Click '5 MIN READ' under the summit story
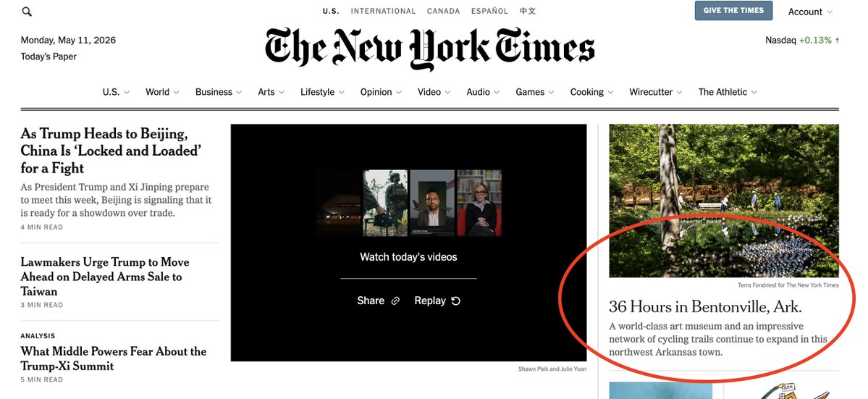The height and width of the screenshot is (399, 868). 41,379
